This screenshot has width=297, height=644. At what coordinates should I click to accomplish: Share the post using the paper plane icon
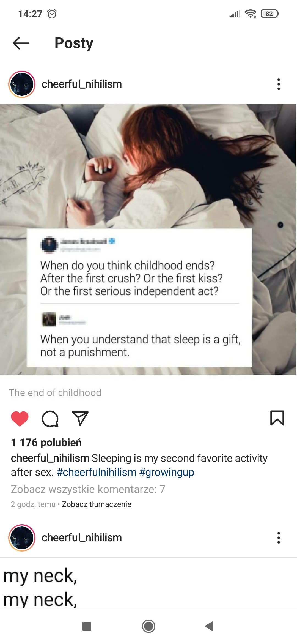(80, 418)
